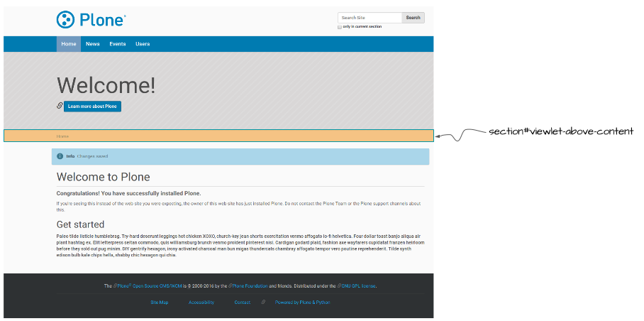
Task: Click the Get started heading
Action: click(x=80, y=224)
